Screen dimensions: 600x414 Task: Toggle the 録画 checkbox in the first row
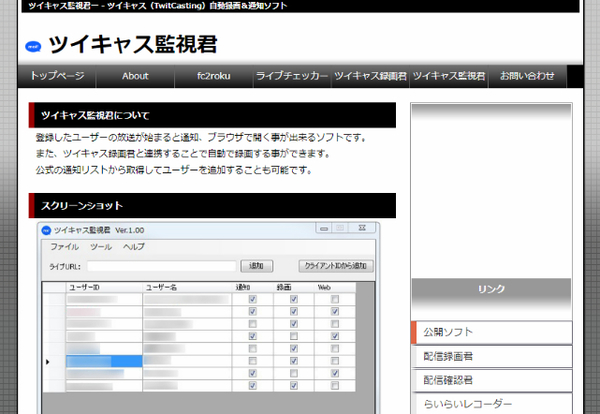pyautogui.click(x=294, y=300)
